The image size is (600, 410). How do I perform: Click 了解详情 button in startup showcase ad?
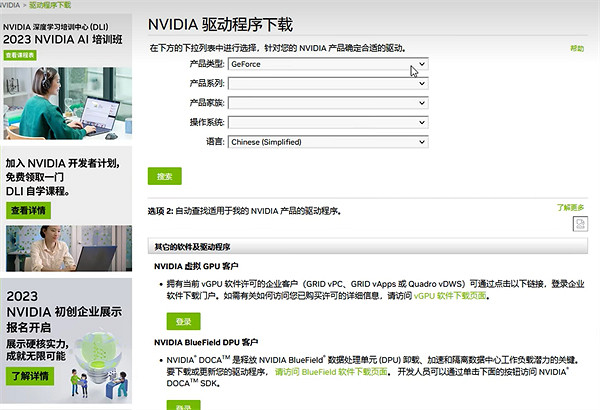[x=28, y=377]
